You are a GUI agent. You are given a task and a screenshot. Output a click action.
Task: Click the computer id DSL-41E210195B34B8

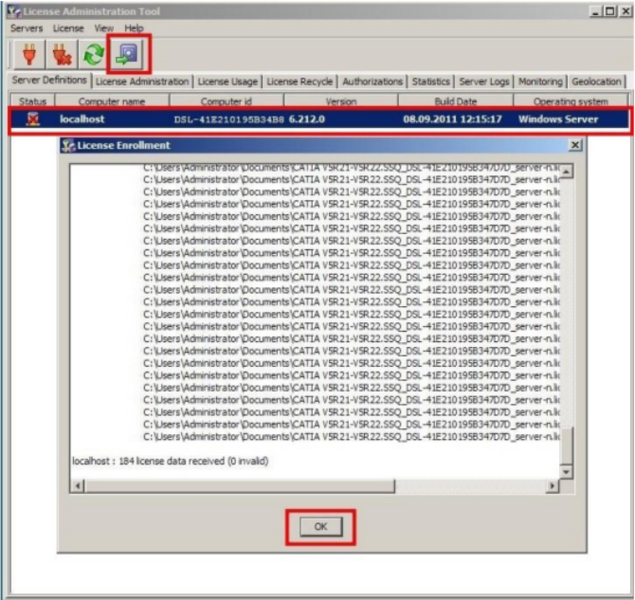(229, 119)
